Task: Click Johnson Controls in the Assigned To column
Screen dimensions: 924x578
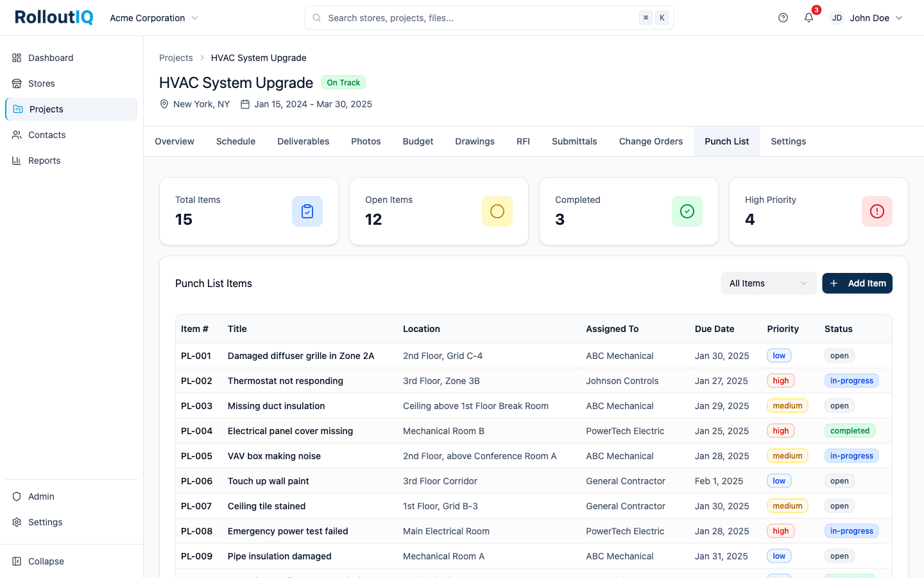Action: [x=622, y=381]
